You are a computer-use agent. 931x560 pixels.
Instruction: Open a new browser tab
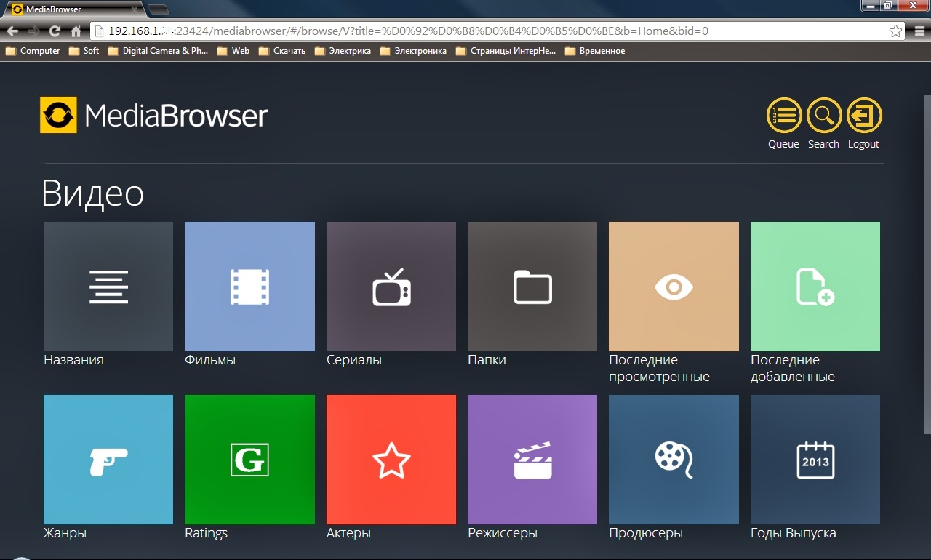click(159, 10)
